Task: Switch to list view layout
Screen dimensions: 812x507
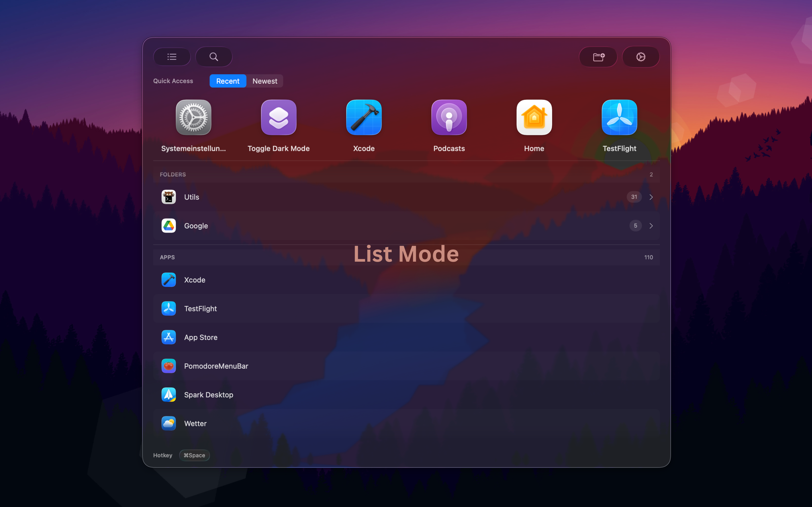Action: pyautogui.click(x=171, y=56)
